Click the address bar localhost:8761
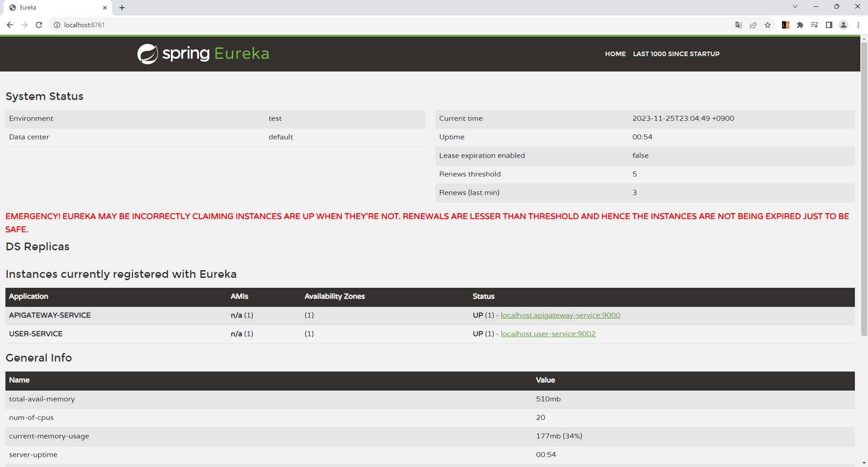This screenshot has height=467, width=868. point(85,25)
